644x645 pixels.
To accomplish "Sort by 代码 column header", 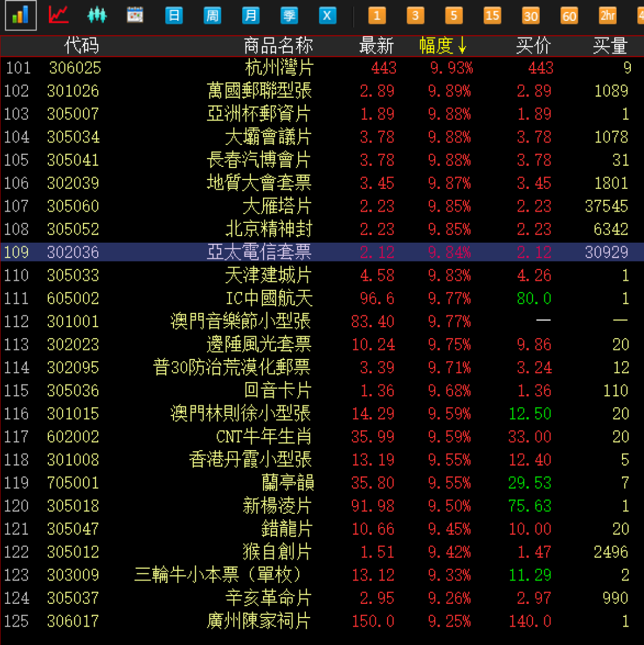I will 82,45.
